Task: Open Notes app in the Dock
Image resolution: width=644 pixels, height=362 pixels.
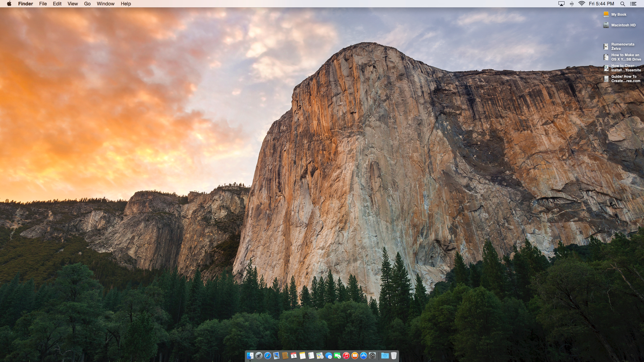Action: (x=303, y=356)
